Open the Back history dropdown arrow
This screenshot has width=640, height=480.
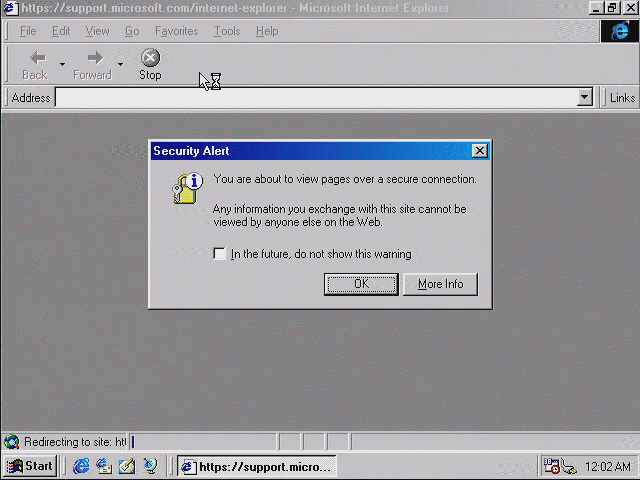click(62, 64)
